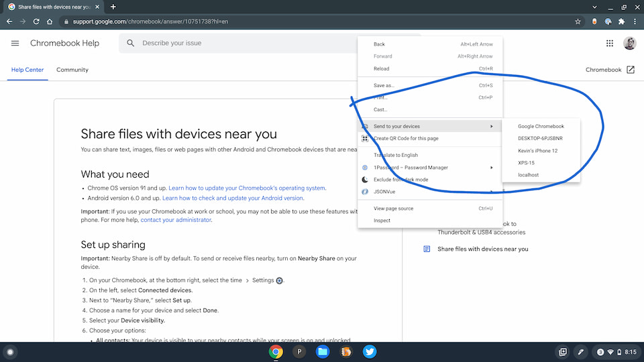Click the Chromebook Help title
Image resolution: width=644 pixels, height=362 pixels.
[x=64, y=43]
